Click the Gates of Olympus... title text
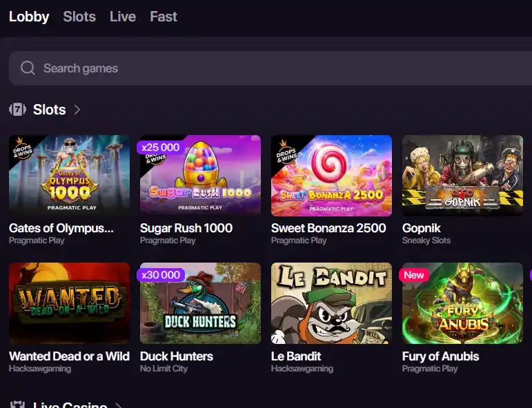This screenshot has height=408, width=532. pos(61,228)
